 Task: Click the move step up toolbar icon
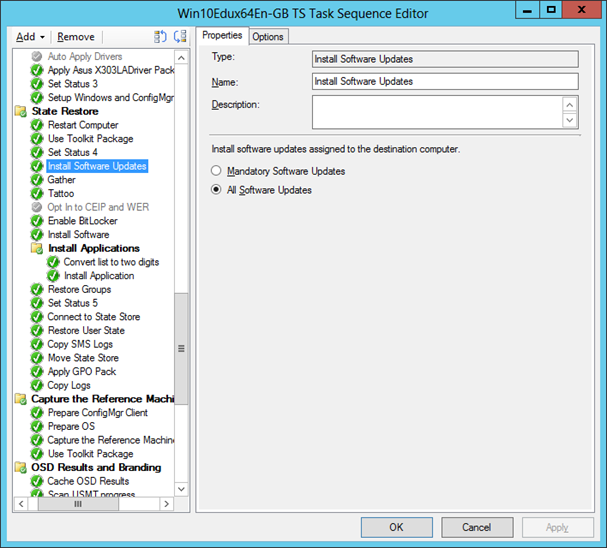tap(161, 36)
